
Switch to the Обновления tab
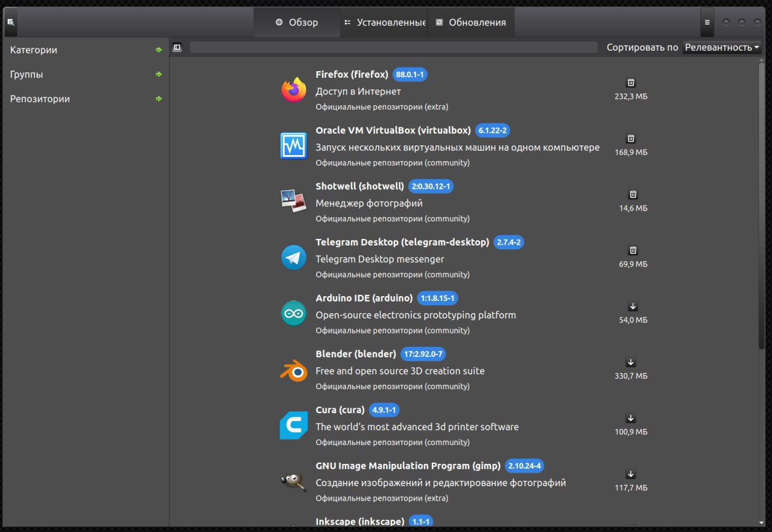(x=471, y=22)
